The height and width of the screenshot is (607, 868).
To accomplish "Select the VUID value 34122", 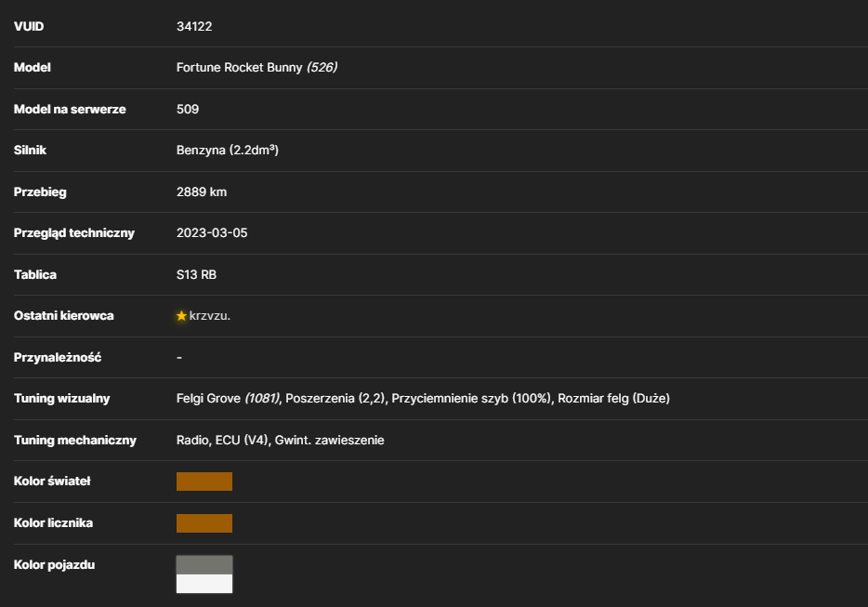I will (x=194, y=27).
